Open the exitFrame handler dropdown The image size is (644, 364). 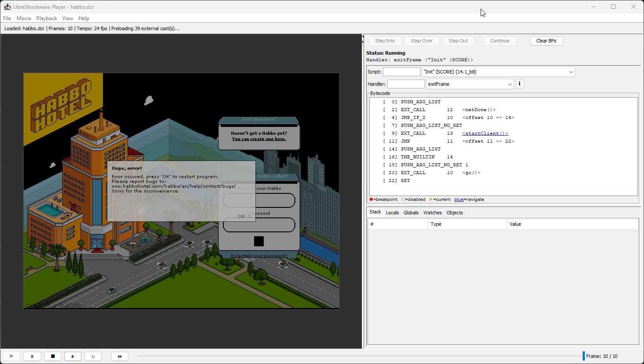[x=470, y=84]
